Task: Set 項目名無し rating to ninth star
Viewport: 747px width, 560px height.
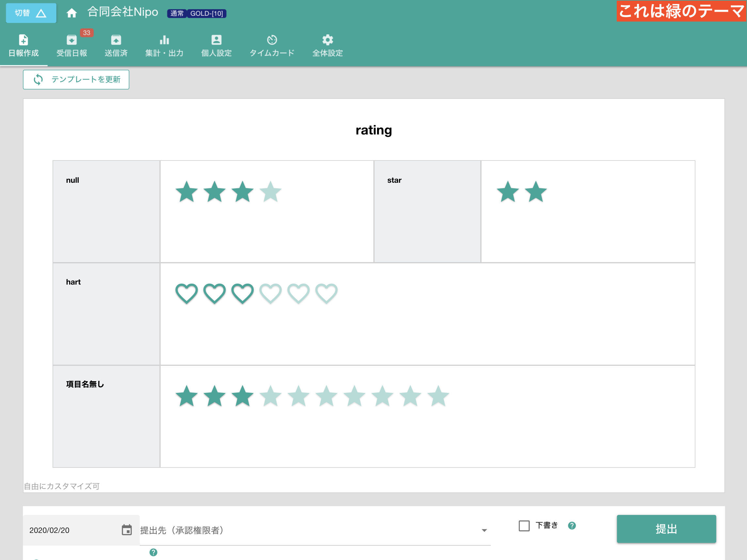Action: (410, 396)
